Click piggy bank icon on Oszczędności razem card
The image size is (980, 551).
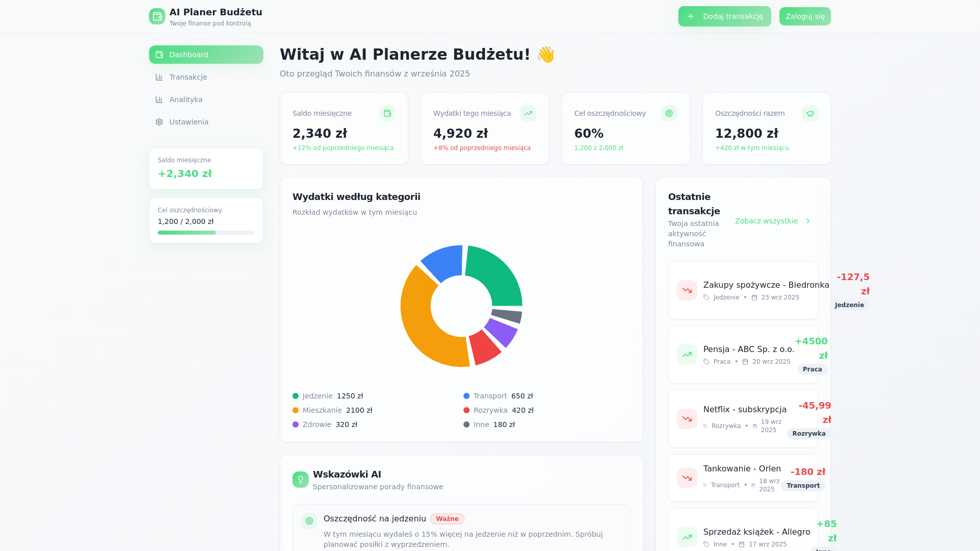(x=810, y=113)
